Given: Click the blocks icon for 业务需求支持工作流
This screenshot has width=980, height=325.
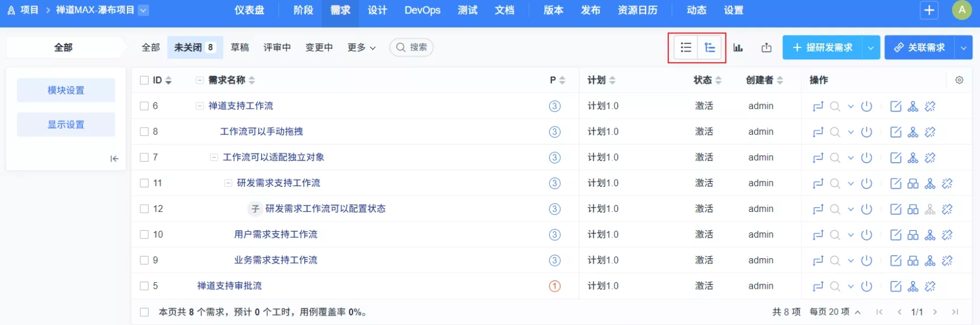Looking at the screenshot, I should coord(913,261).
